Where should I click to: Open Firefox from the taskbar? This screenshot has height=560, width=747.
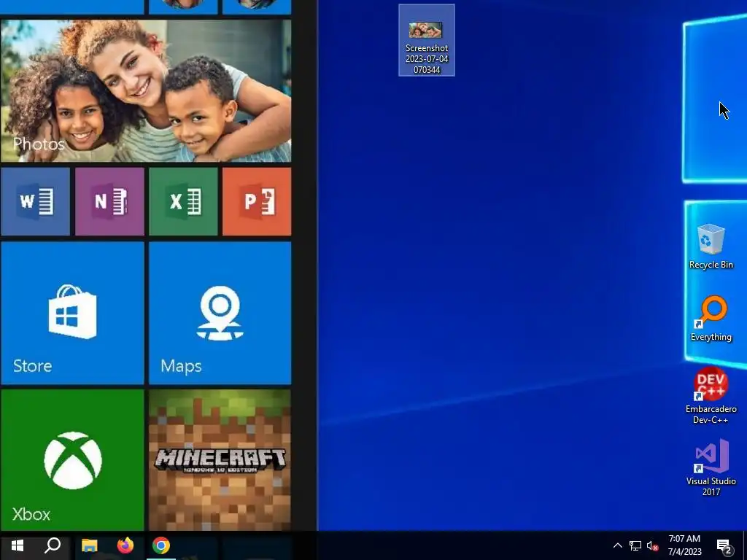(125, 545)
